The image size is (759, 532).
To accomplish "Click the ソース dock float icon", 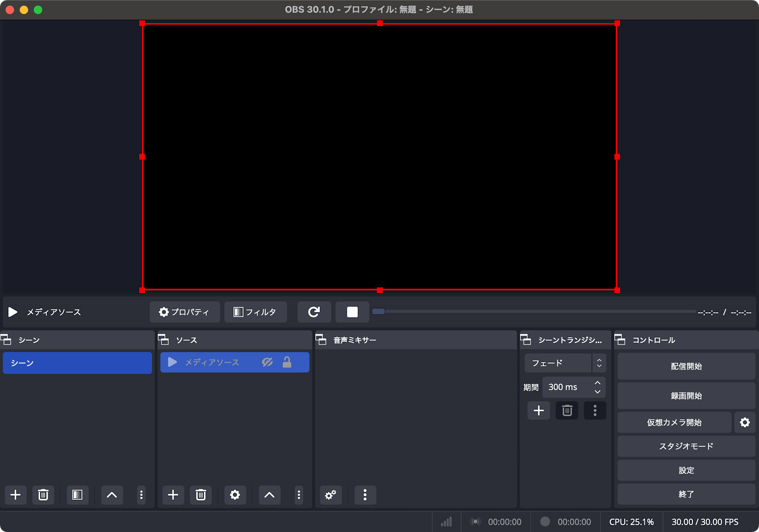I will point(164,340).
